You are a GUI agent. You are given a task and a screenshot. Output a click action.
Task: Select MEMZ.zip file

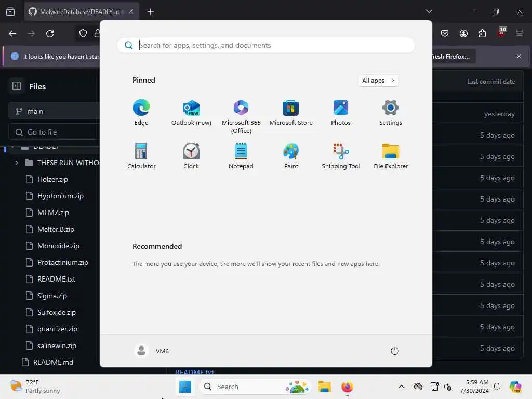coord(54,212)
